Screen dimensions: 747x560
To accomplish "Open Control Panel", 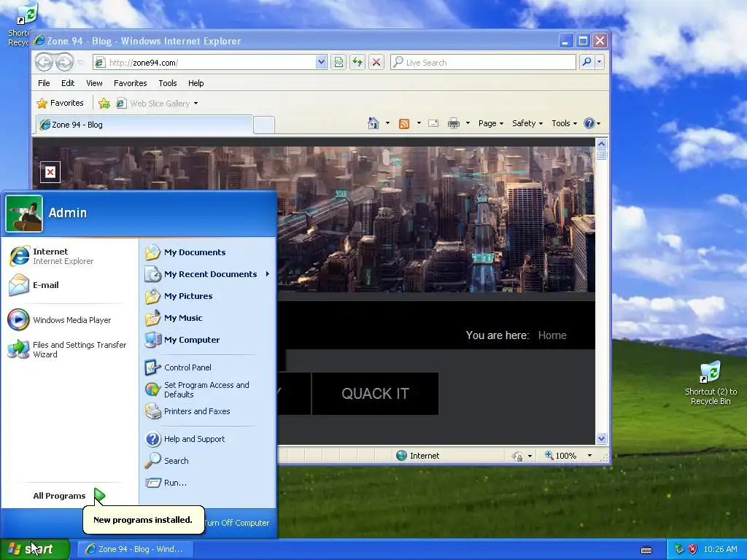I will (x=207, y=367).
